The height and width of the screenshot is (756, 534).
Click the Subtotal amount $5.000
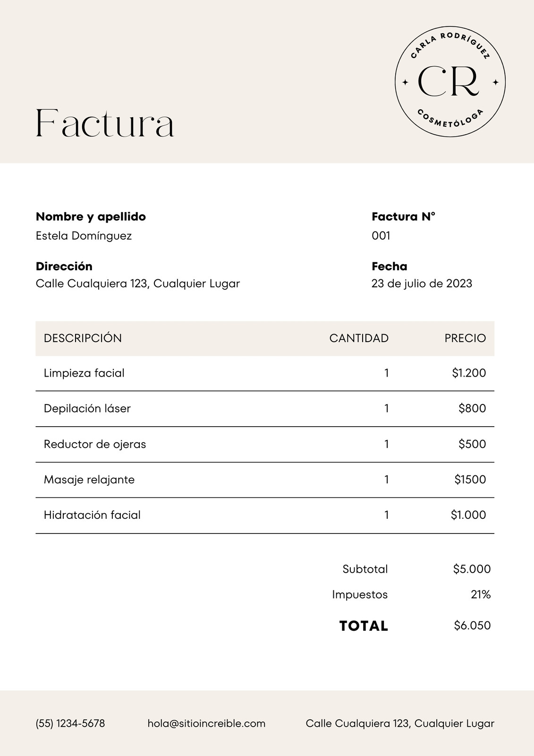(x=472, y=569)
